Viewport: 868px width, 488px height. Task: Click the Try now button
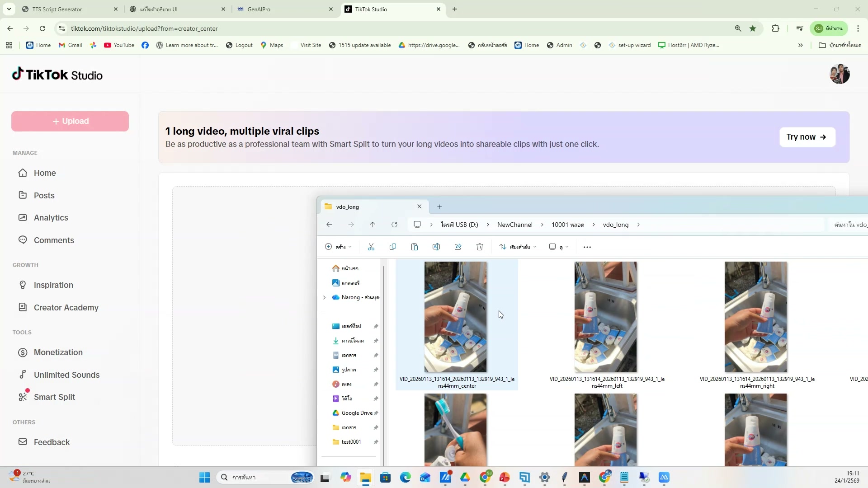coord(807,137)
